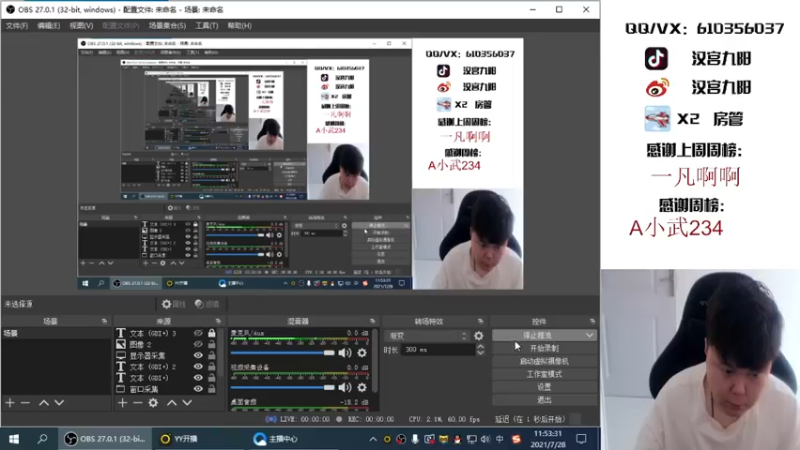Open the 文件(F) menu
The height and width of the screenshot is (450, 800).
(x=17, y=26)
